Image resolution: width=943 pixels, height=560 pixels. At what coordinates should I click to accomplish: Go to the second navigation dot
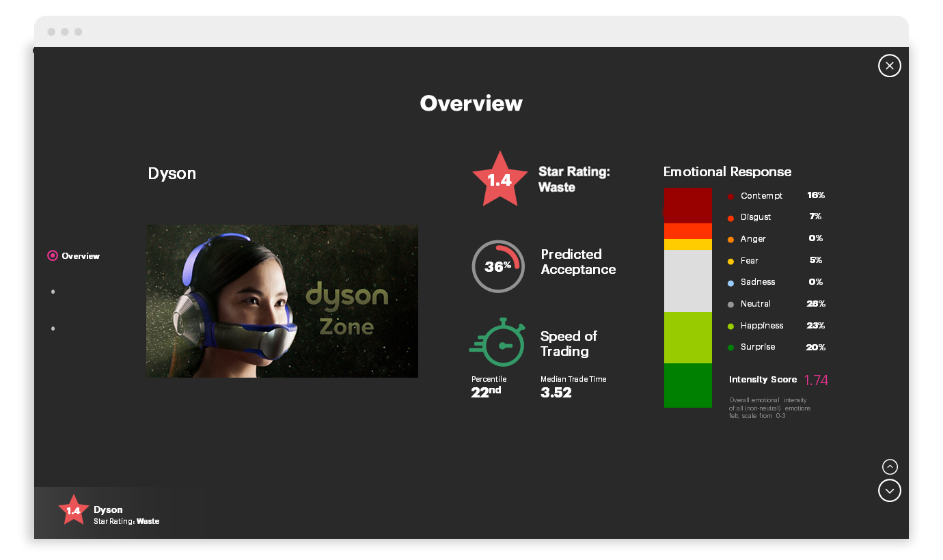coord(53,292)
